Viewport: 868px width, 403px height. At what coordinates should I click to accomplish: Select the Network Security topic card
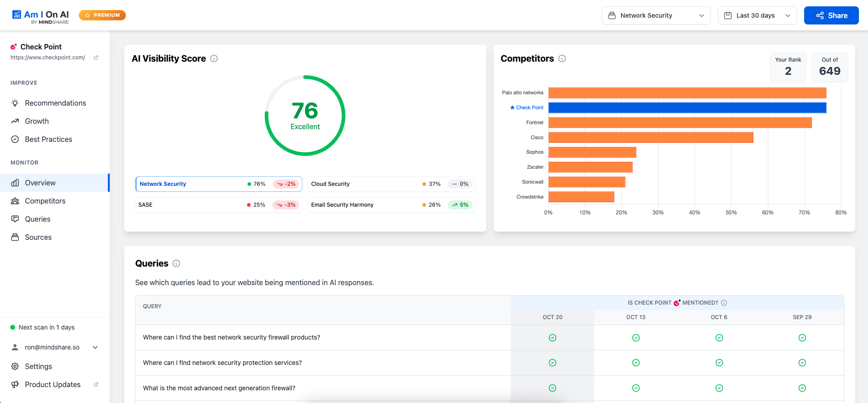218,184
